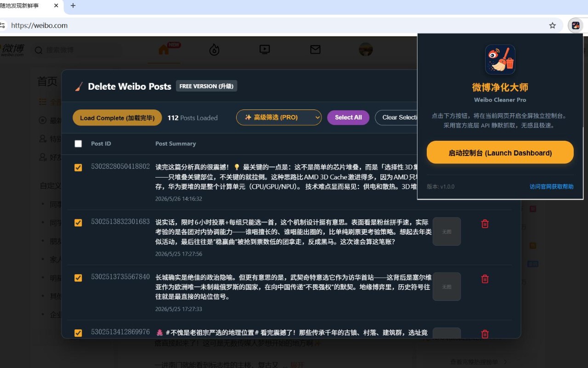Click the timestamp 2026/5/25 17:27:56
This screenshot has height=368, width=588.
pos(179,254)
